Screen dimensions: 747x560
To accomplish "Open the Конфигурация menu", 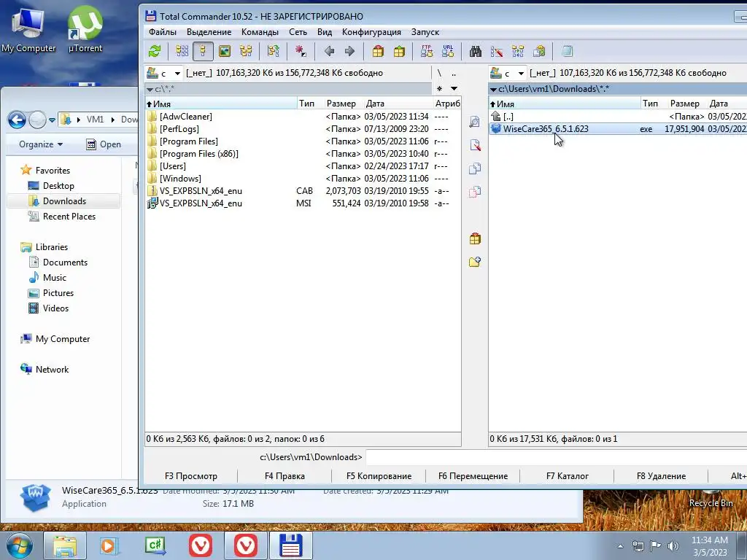I will point(371,32).
